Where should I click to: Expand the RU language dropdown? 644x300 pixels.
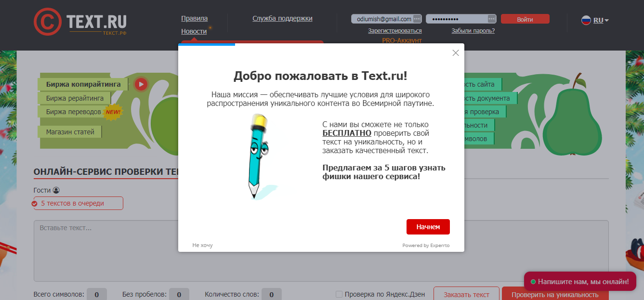point(602,20)
